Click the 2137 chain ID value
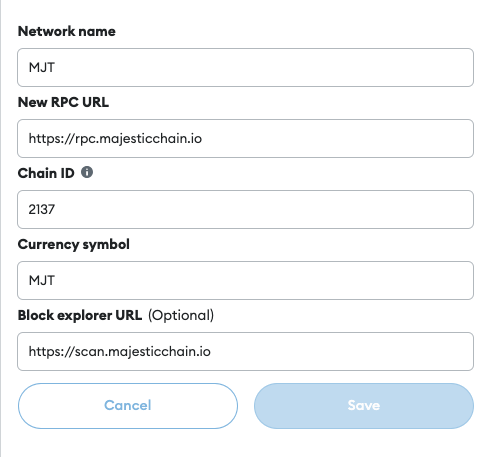 42,209
